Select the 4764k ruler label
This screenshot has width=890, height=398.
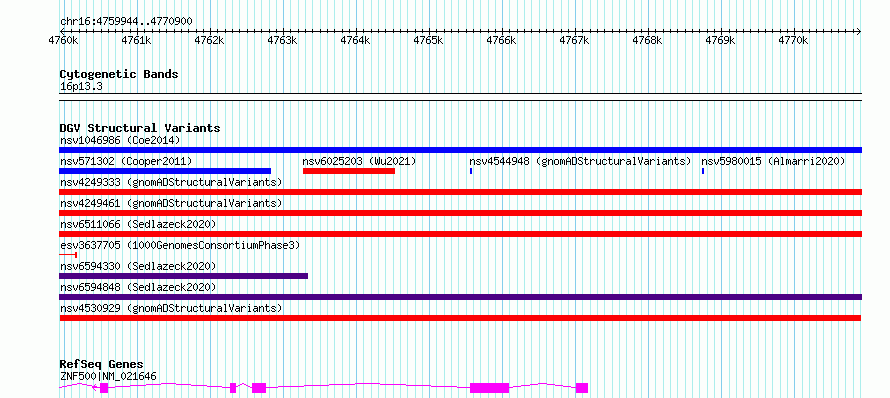pos(356,40)
